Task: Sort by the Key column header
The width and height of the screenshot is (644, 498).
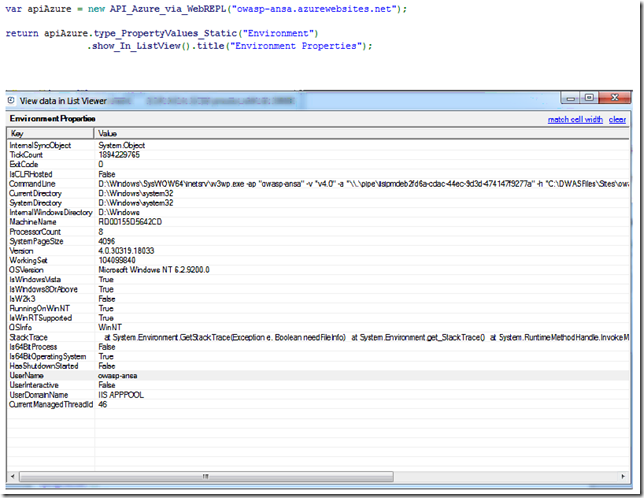Action: (50, 133)
